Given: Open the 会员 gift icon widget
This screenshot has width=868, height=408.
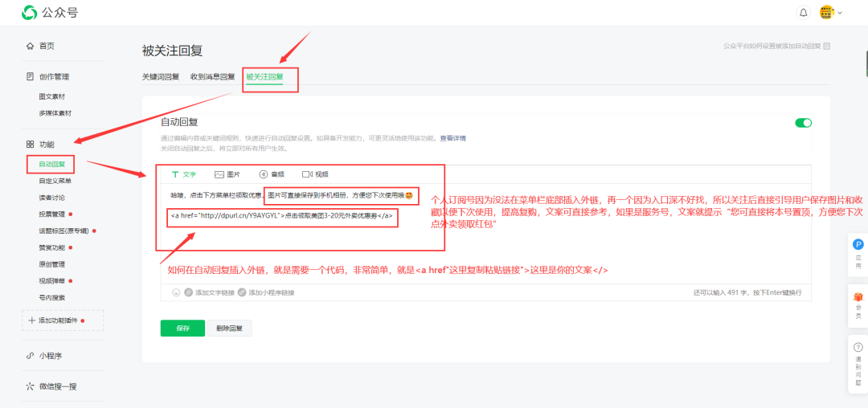Looking at the screenshot, I should pos(858,305).
